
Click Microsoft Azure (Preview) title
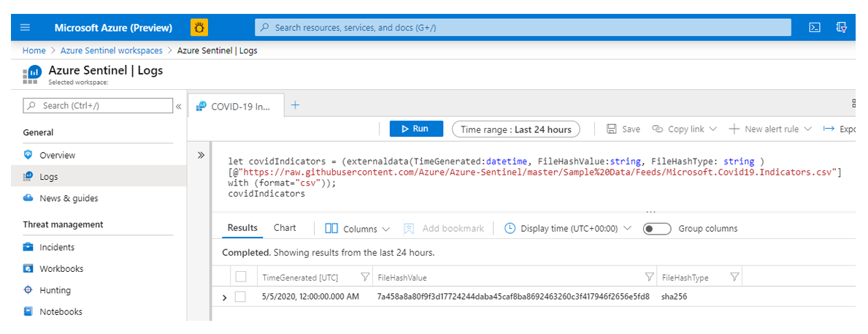[x=113, y=28]
